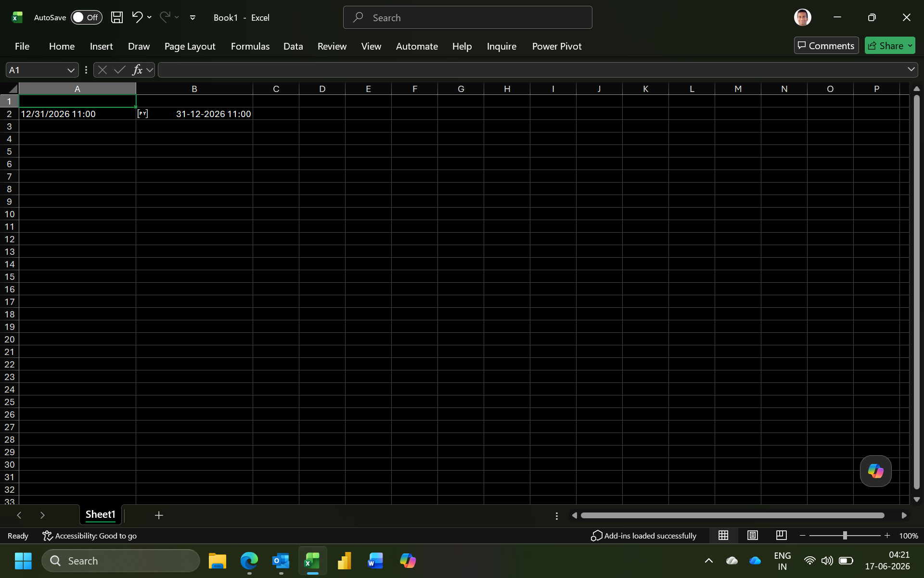The image size is (924, 578).
Task: Toggle AutoSave switch
Action: pos(87,17)
